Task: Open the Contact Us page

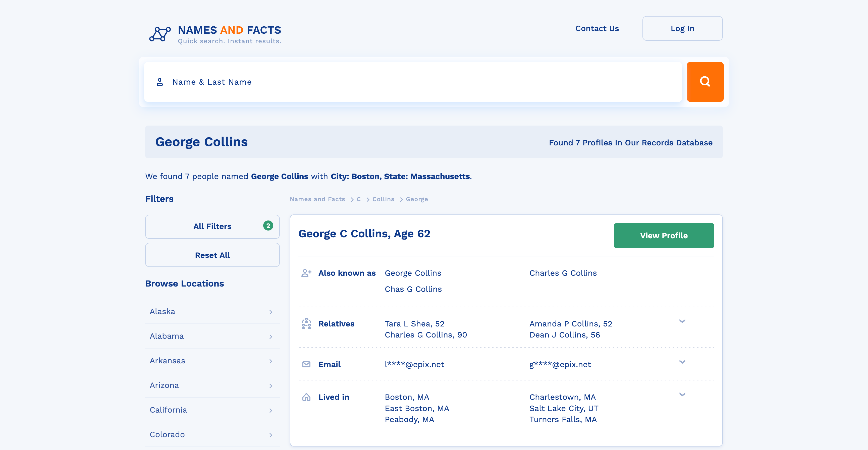Action: click(597, 29)
